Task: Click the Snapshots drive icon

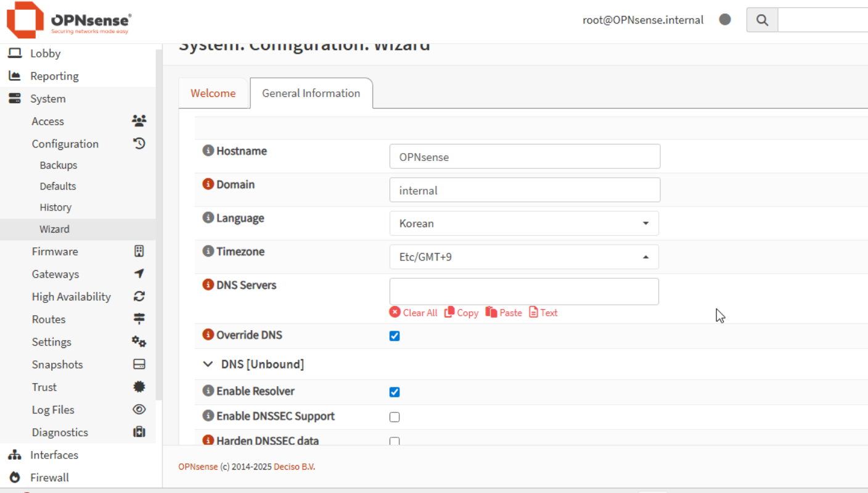Action: point(139,364)
